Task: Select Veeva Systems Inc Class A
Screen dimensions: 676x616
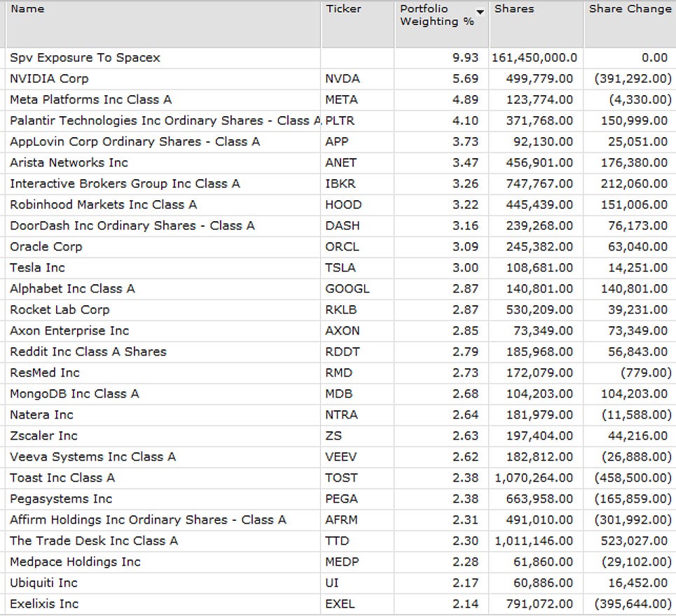Action: click(92, 457)
